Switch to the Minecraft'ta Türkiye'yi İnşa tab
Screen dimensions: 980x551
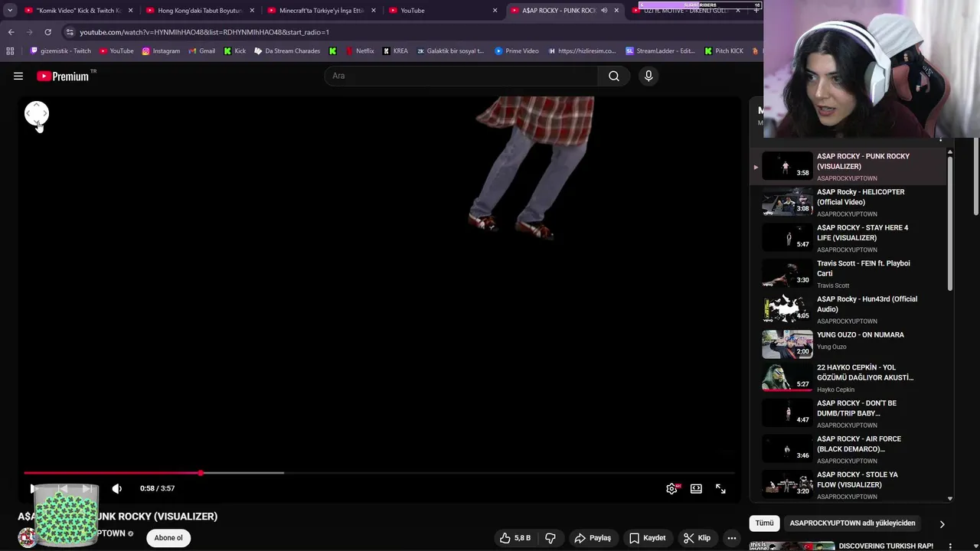[317, 11]
